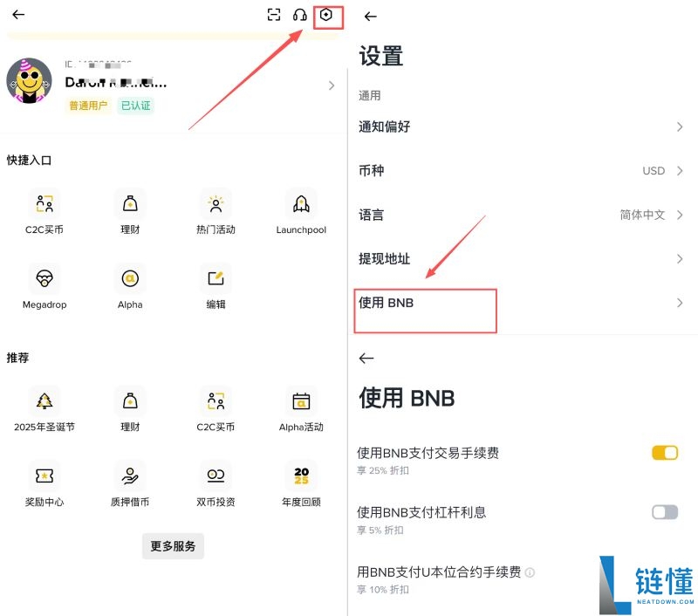Open user avatar picture
Image resolution: width=698 pixels, height=616 pixels.
29,80
